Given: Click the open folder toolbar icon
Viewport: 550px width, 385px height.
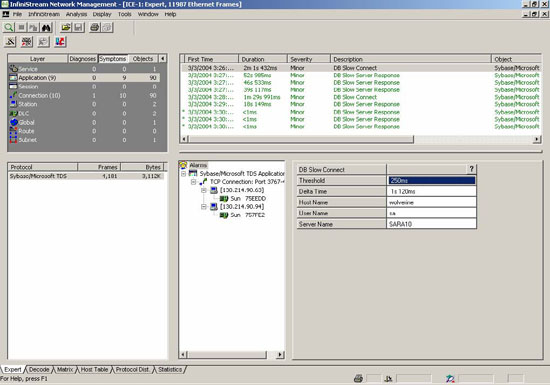Looking at the screenshot, I should (x=66, y=27).
